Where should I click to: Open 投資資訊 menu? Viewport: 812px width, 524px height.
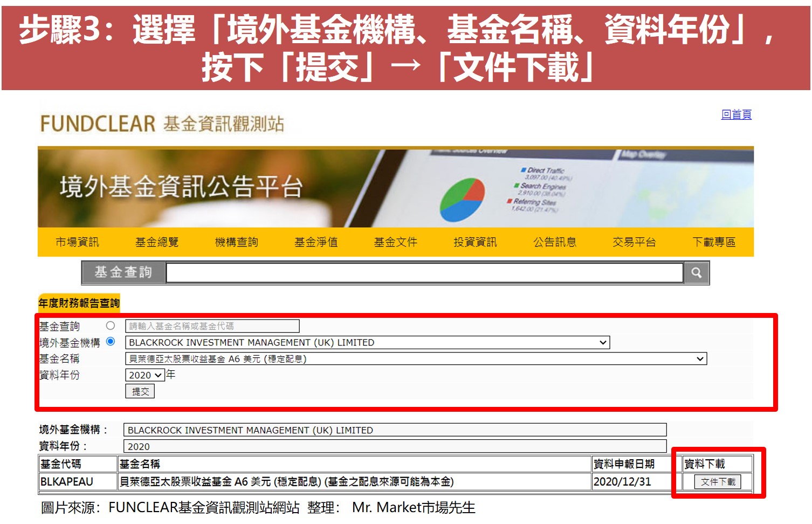pyautogui.click(x=475, y=242)
